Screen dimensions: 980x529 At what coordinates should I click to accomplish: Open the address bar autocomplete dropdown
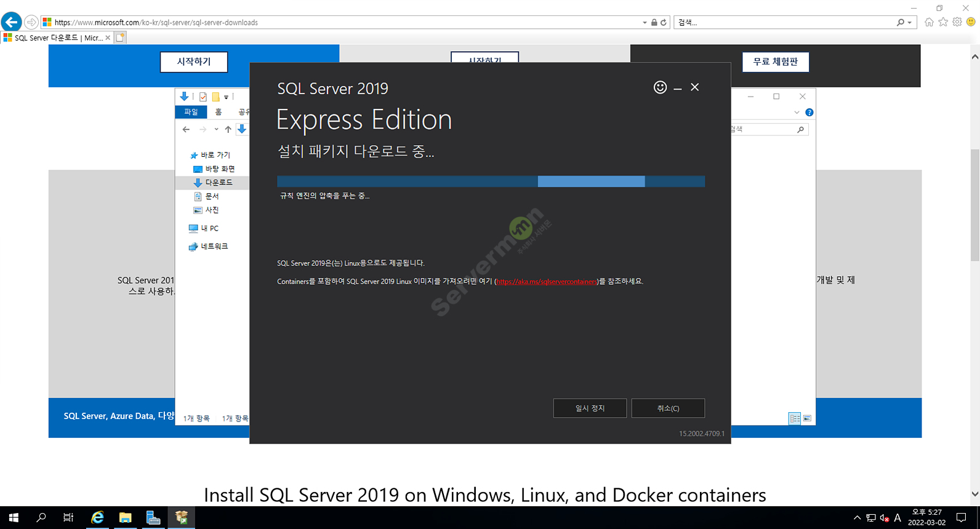[645, 23]
